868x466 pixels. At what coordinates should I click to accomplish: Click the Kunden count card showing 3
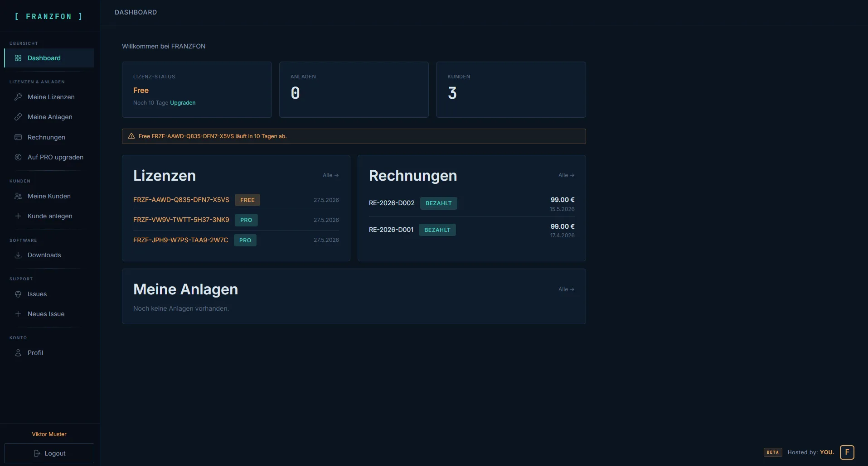[x=511, y=90]
